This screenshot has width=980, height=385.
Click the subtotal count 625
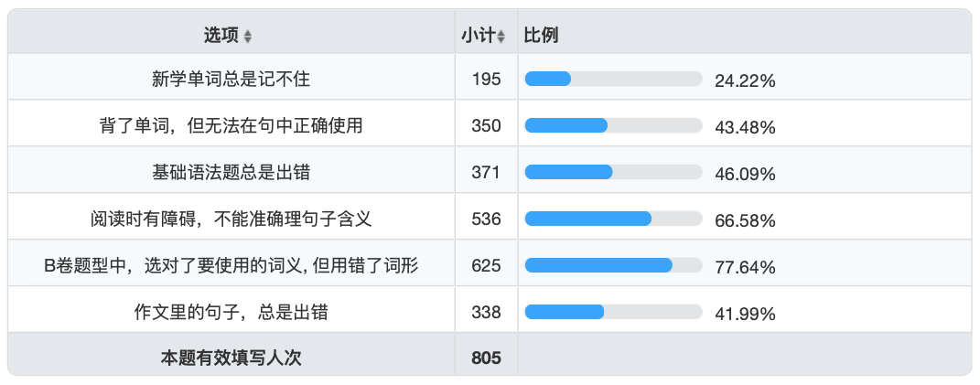click(486, 266)
